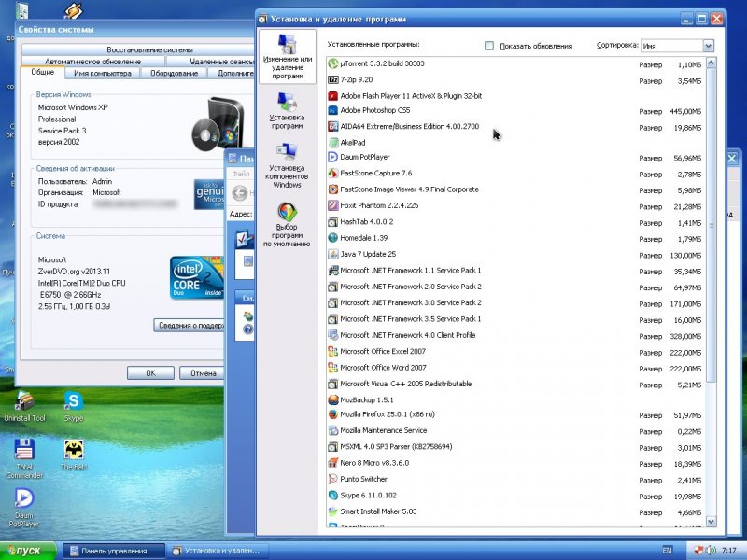
Task: Select Microsoft .NET Framework 1.1 Service Pack 1
Action: pos(516,271)
